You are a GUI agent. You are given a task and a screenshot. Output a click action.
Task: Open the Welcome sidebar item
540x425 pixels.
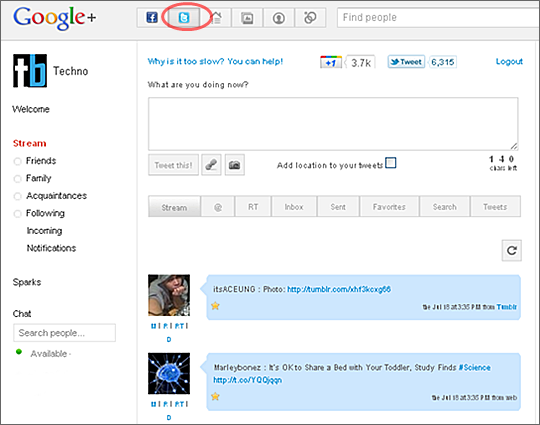31,109
